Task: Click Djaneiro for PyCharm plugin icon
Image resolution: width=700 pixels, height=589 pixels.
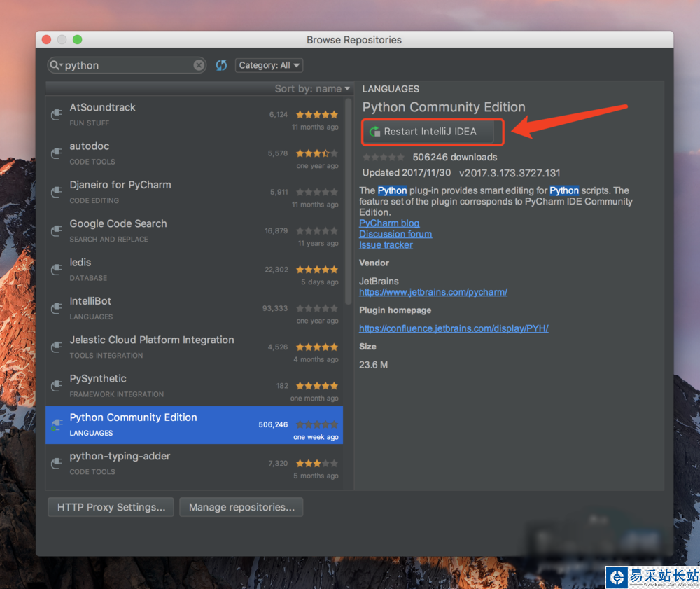Action: (x=57, y=192)
